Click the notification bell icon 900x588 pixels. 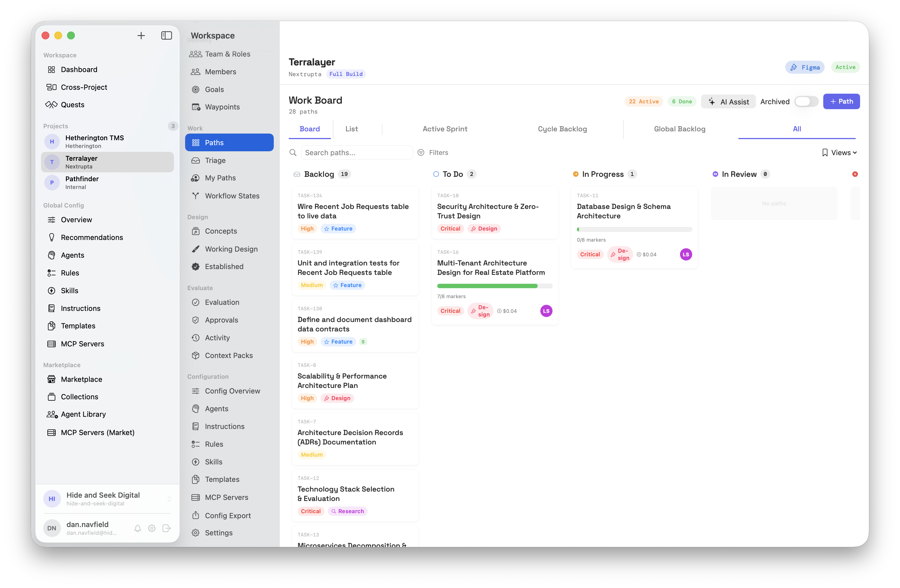click(138, 528)
